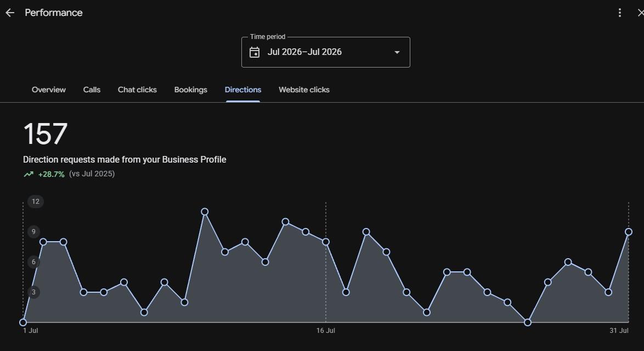
Task: Open the three-dot more options menu
Action: pos(620,13)
